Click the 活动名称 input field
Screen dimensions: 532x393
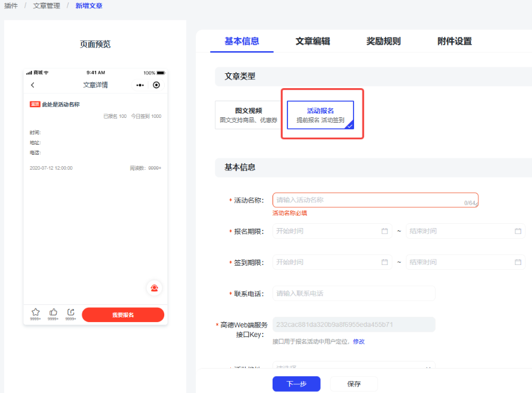[x=369, y=200]
